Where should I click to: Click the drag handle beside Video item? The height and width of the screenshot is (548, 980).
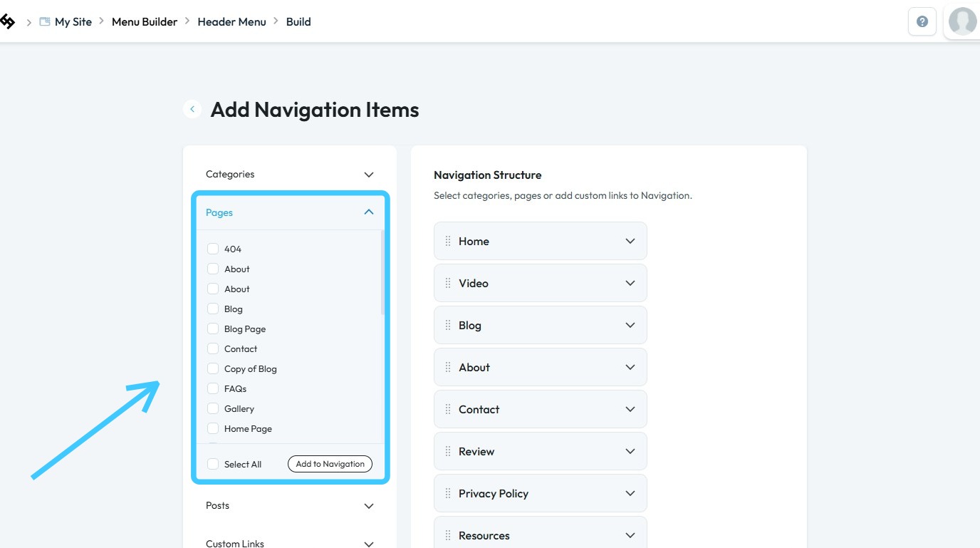coord(448,283)
